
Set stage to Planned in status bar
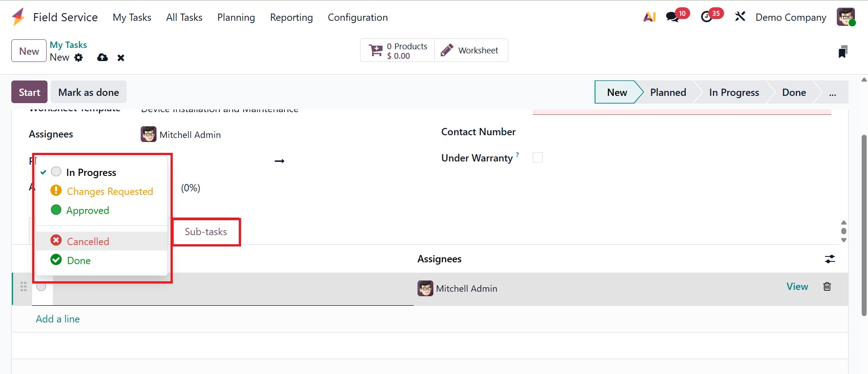[x=668, y=92]
